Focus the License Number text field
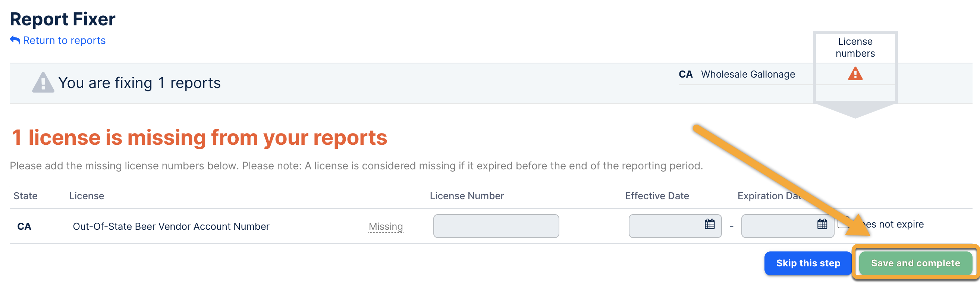The width and height of the screenshot is (980, 288). 496,226
